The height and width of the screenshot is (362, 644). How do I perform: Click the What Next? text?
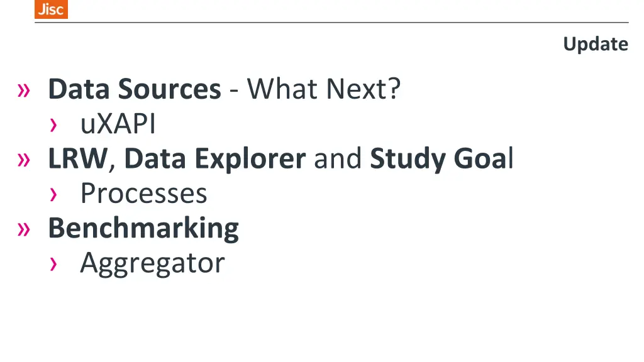point(324,89)
